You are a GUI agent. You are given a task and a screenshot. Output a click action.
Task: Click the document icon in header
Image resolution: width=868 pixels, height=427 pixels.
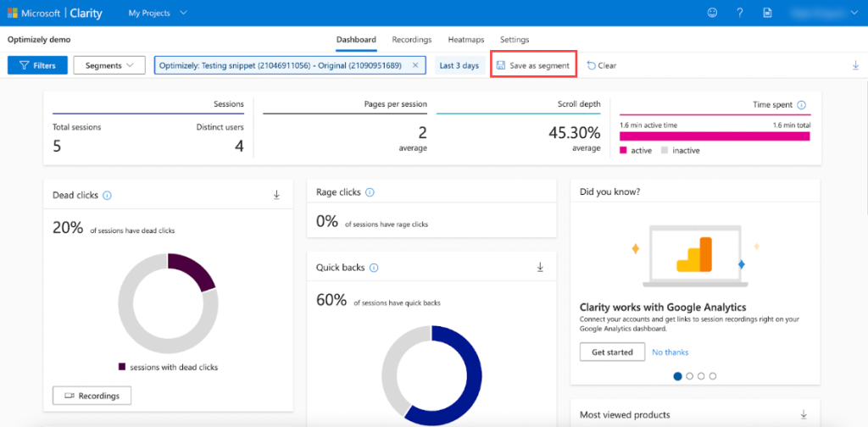[x=767, y=13]
